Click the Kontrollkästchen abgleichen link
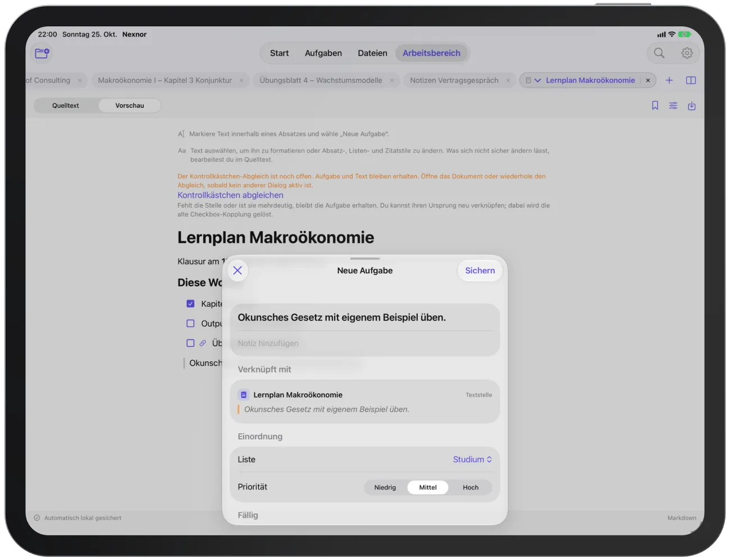 230,195
